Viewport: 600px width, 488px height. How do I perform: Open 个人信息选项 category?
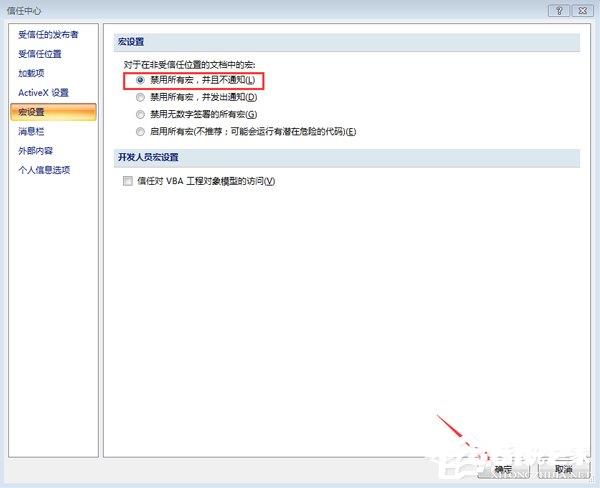[x=44, y=170]
